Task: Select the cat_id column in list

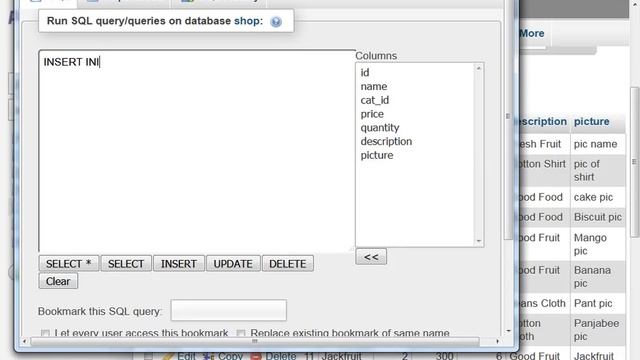Action: [375, 100]
